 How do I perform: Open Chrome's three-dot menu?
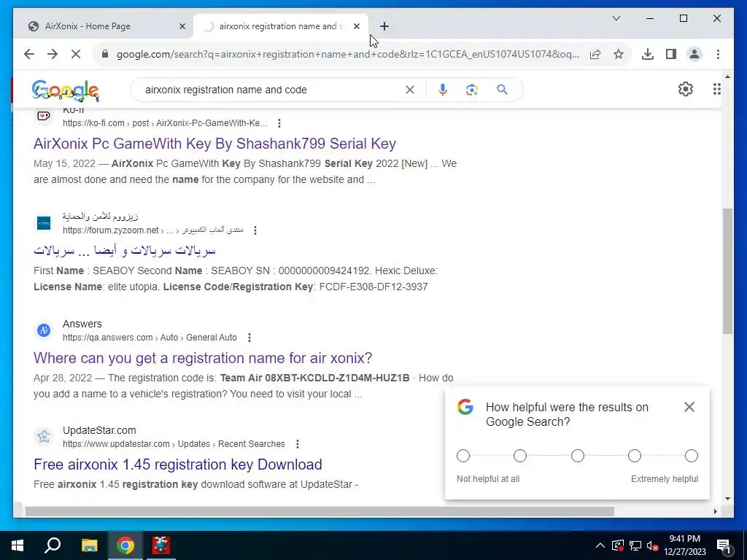718,54
